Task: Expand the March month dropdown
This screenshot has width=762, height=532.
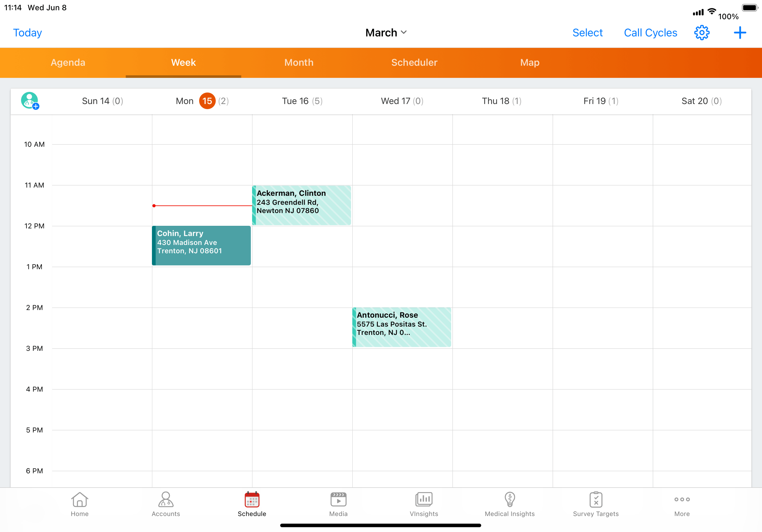Action: [386, 33]
